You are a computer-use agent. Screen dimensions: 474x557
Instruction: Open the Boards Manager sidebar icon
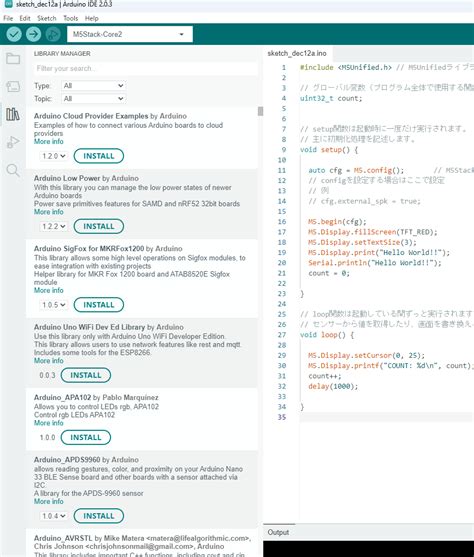pos(13,86)
